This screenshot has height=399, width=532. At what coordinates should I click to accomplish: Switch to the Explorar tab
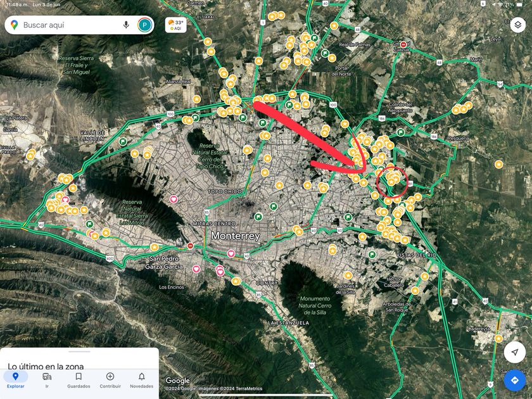pos(15,380)
